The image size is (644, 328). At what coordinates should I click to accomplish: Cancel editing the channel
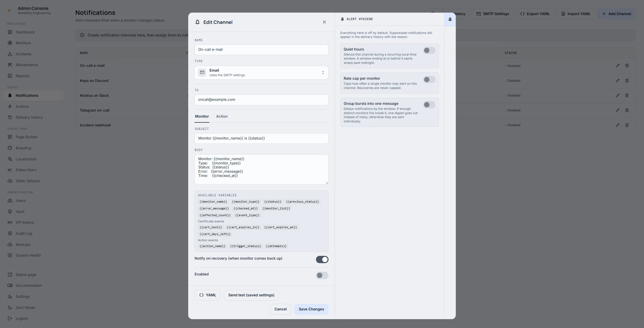[x=280, y=309]
